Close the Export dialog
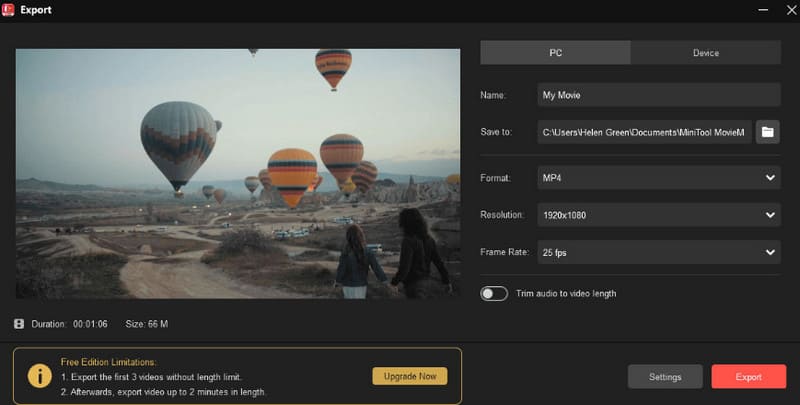The width and height of the screenshot is (800, 405). [x=783, y=10]
